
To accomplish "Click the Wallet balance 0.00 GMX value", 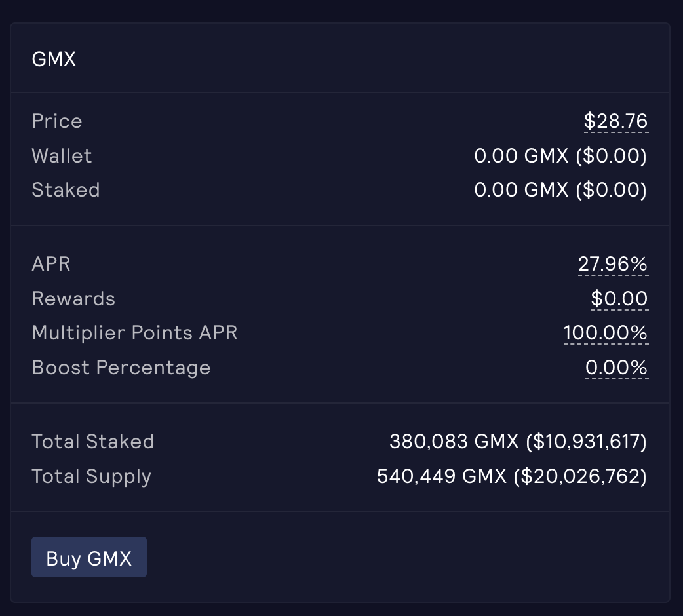I will point(560,156).
